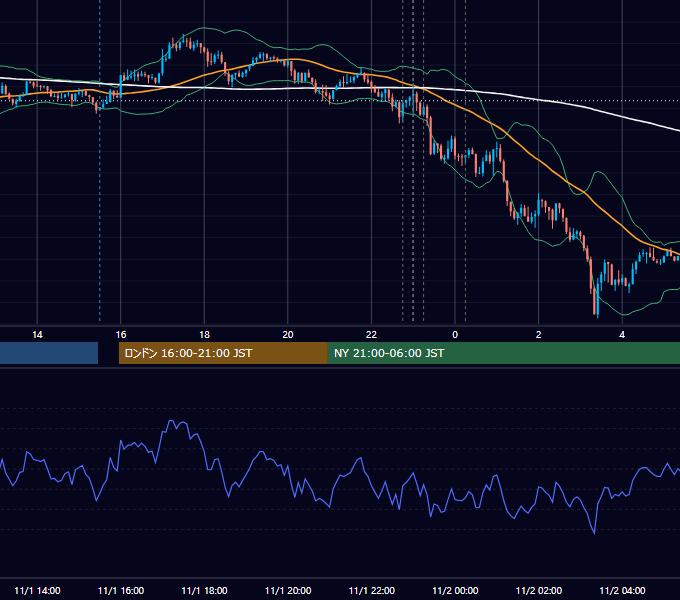Image resolution: width=680 pixels, height=600 pixels.
Task: Click the 11/2 02:00 date label
Action: (539, 590)
